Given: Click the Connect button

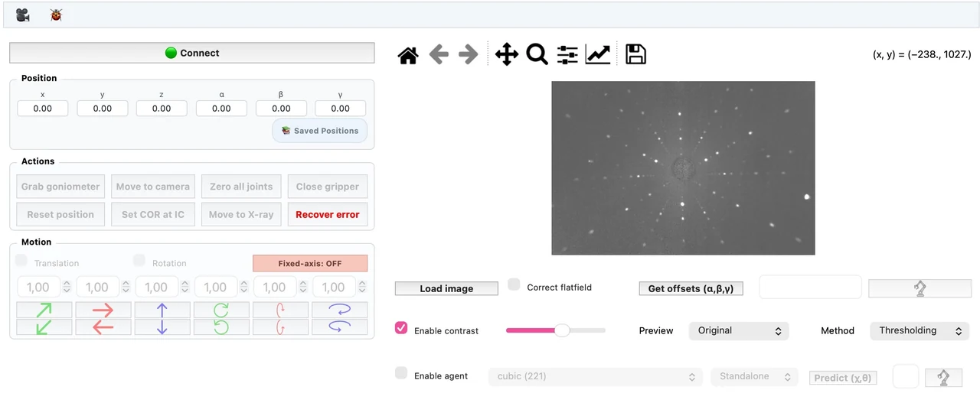Looking at the screenshot, I should tap(192, 53).
